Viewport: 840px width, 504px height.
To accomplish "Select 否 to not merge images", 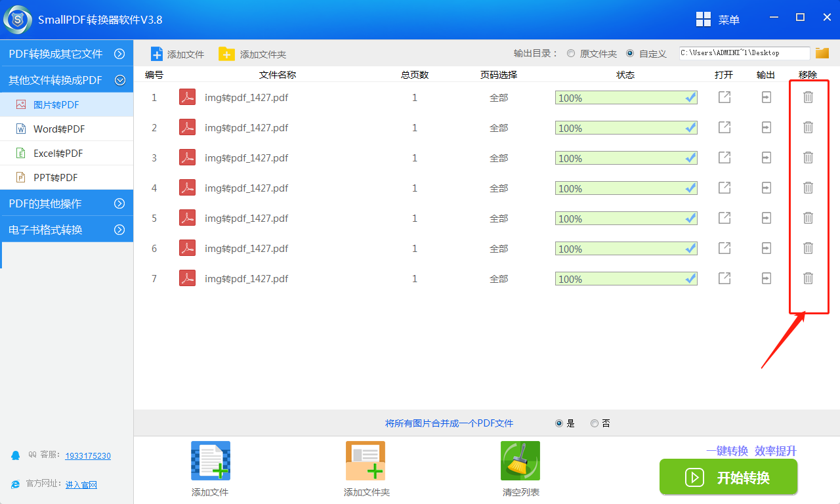I will tap(595, 423).
